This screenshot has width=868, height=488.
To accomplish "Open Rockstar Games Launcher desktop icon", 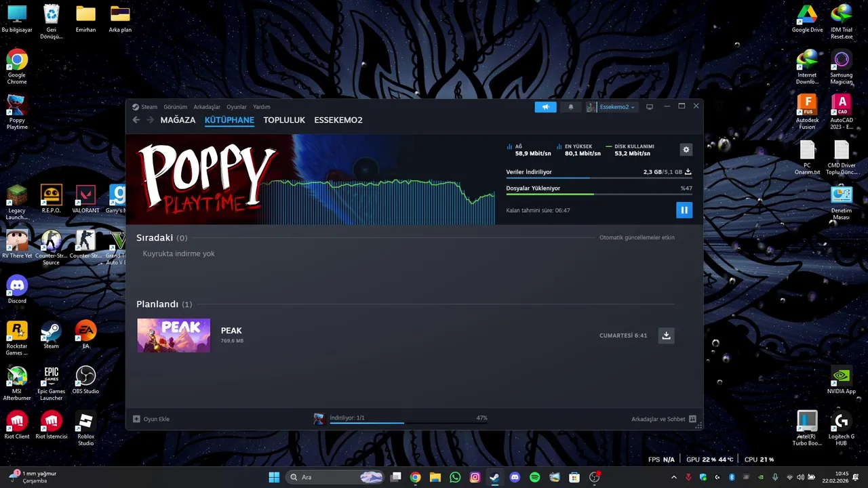I will [17, 338].
